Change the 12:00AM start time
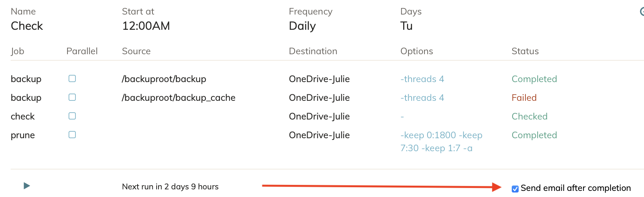The width and height of the screenshot is (644, 197). pyautogui.click(x=146, y=26)
